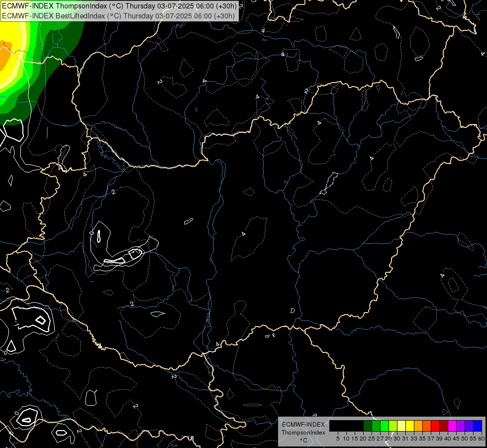Click the dark green 20-25 legend swatch
487x448 pixels.
click(x=368, y=426)
